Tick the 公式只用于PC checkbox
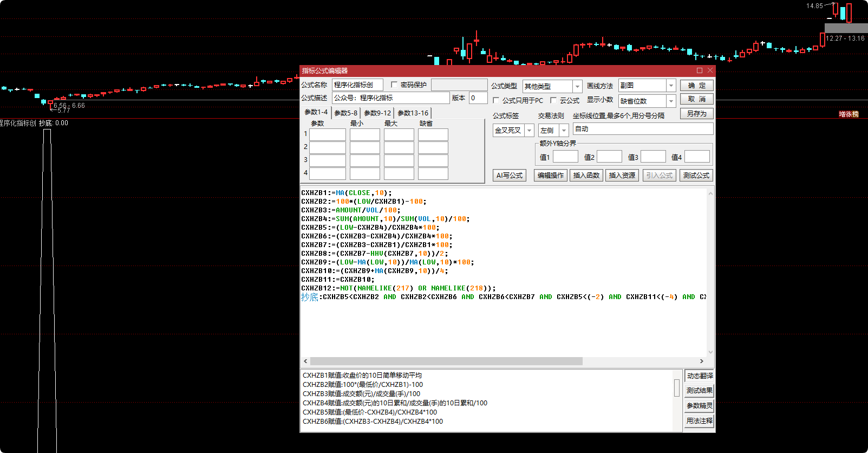868x453 pixels. 496,100
